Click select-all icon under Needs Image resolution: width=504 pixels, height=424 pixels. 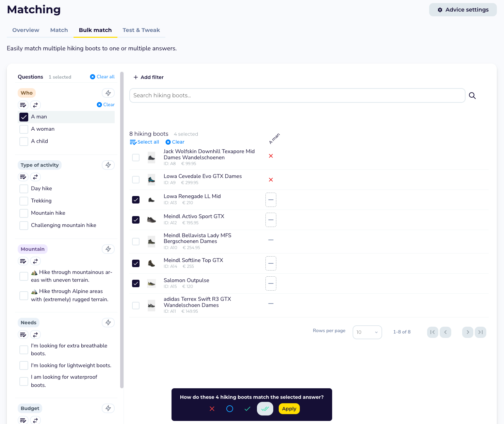point(23,335)
